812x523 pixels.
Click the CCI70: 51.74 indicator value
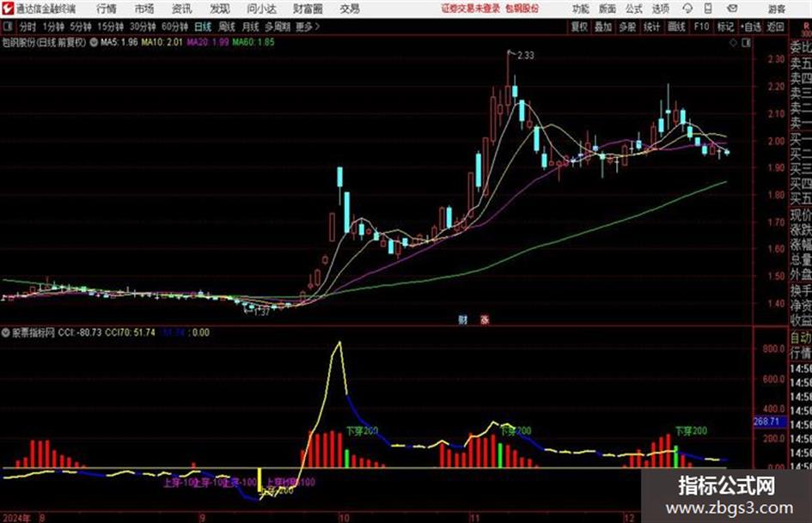[130, 332]
